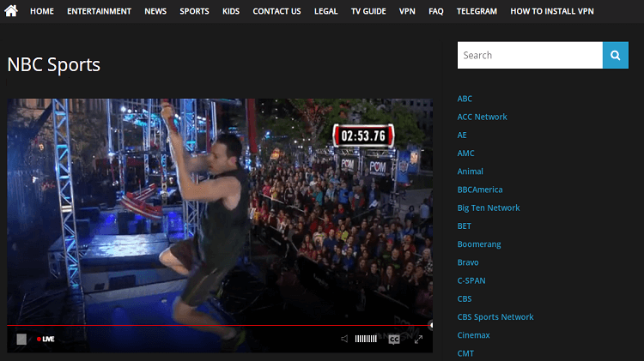The height and width of the screenshot is (361, 644).
Task: Open the ENTERTAINMENT menu
Action: click(x=99, y=11)
